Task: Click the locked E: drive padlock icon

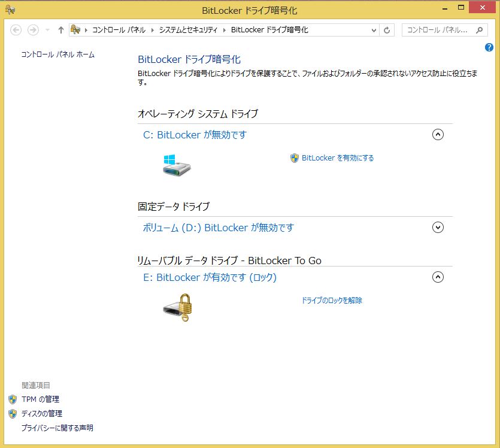Action: 178,308
